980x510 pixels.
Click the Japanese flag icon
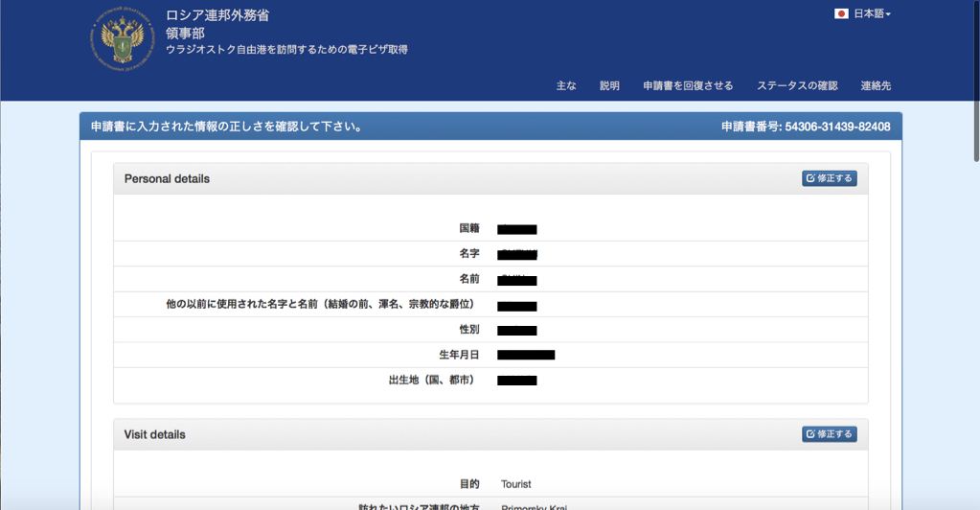(x=841, y=14)
